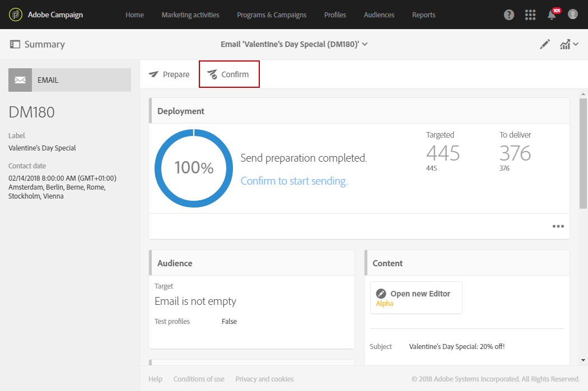Open the help question mark icon
Viewport: 588px width, 391px height.
(x=509, y=15)
